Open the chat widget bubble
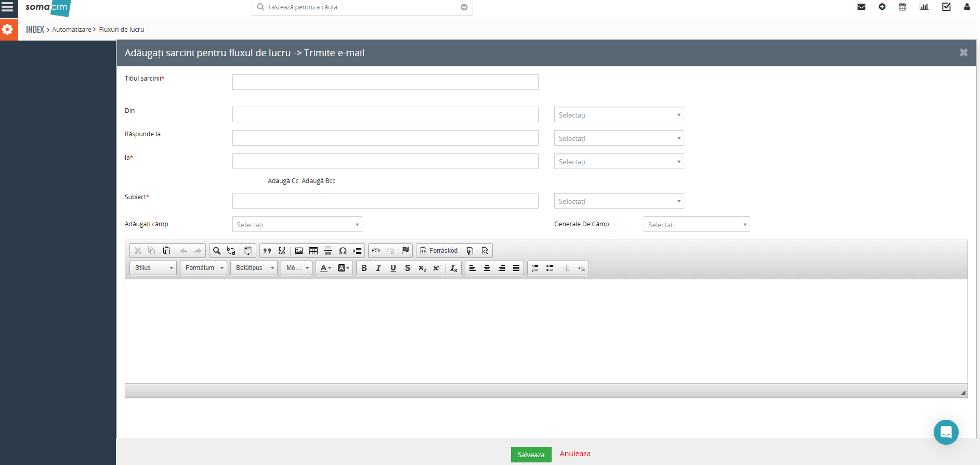Viewport: 980px width, 465px height. coord(946,432)
